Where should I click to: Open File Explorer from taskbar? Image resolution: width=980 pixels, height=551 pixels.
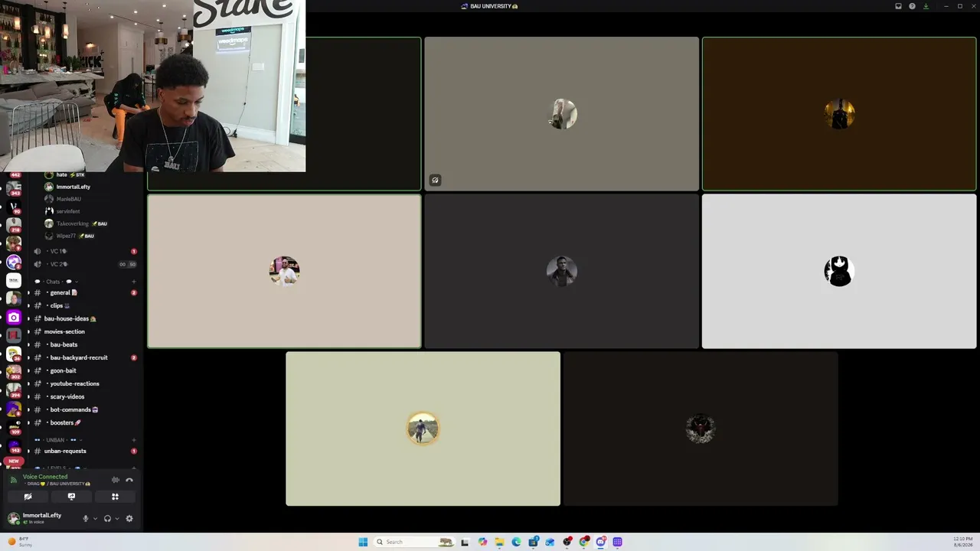(x=499, y=542)
